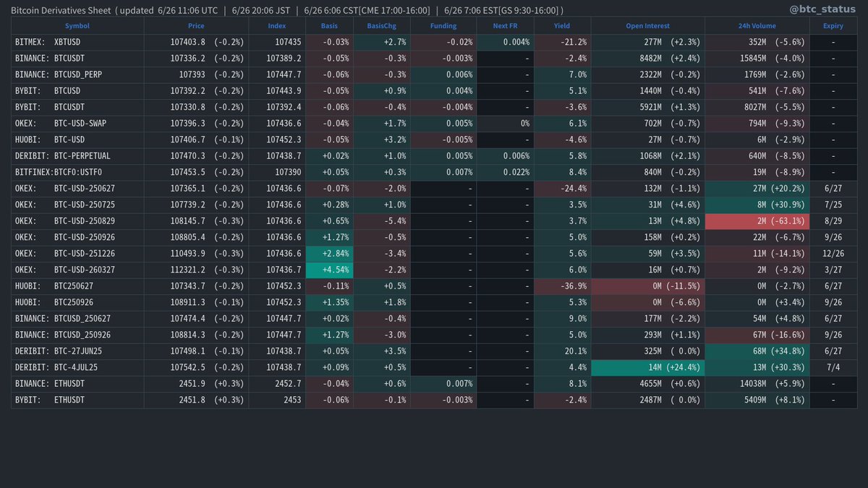Click the 68M (+34.8%) volume cell
The image size is (868, 488).
[x=757, y=351]
